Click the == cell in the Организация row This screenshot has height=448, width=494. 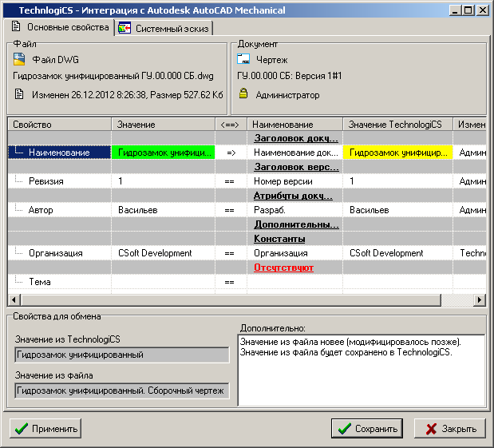[231, 253]
